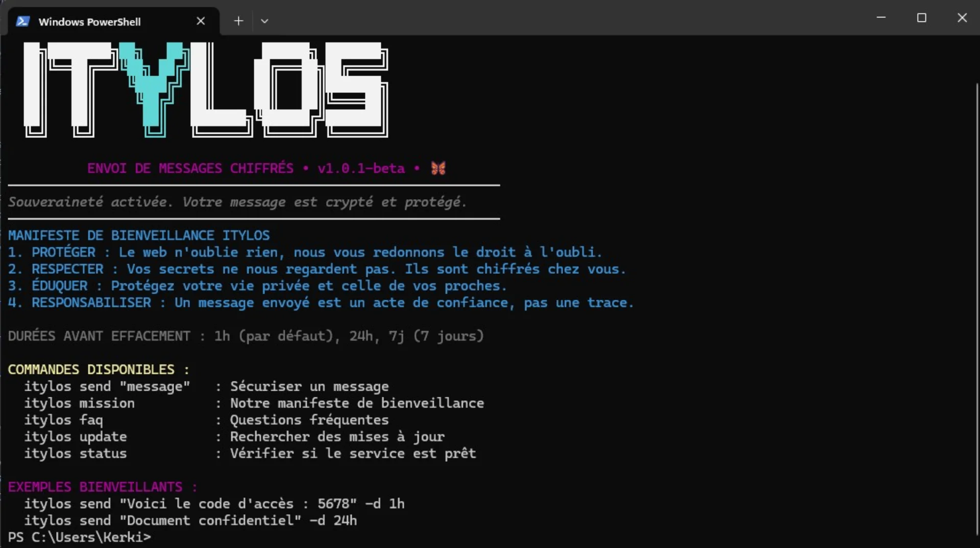Expand the new-tab profiles dropdown chevron

tap(264, 21)
